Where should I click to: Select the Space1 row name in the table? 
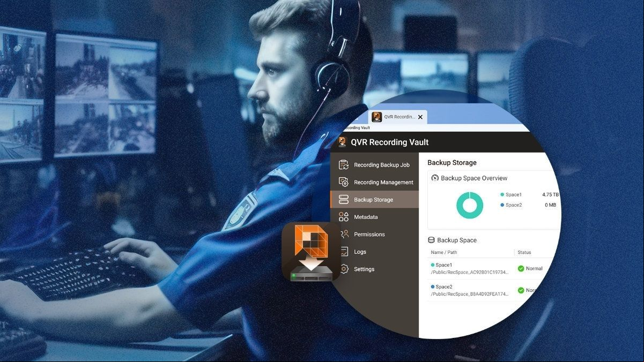click(444, 265)
